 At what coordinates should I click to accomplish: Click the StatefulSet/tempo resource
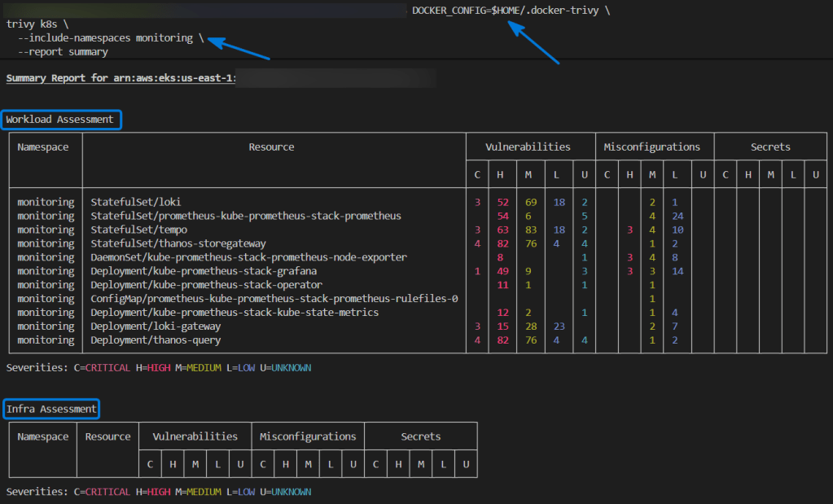(138, 230)
